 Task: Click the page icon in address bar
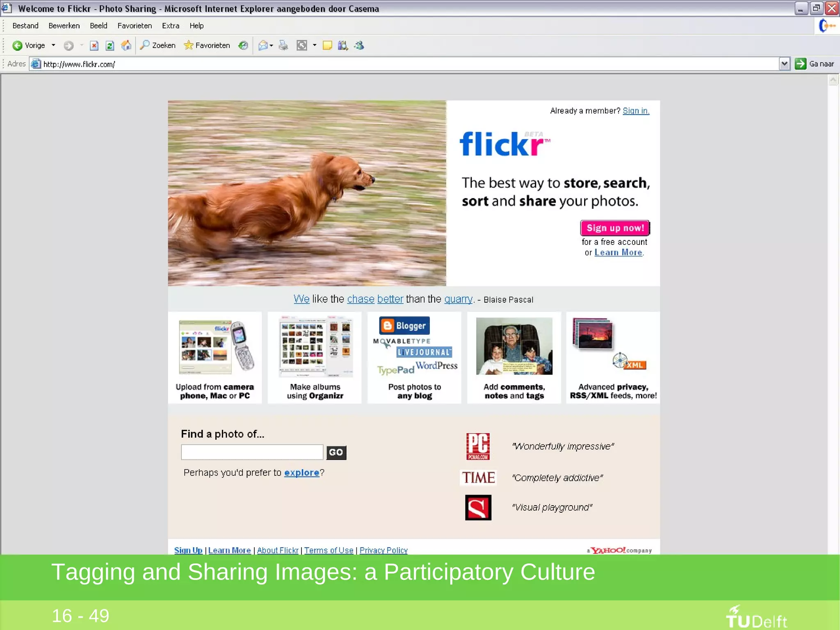[x=36, y=64]
